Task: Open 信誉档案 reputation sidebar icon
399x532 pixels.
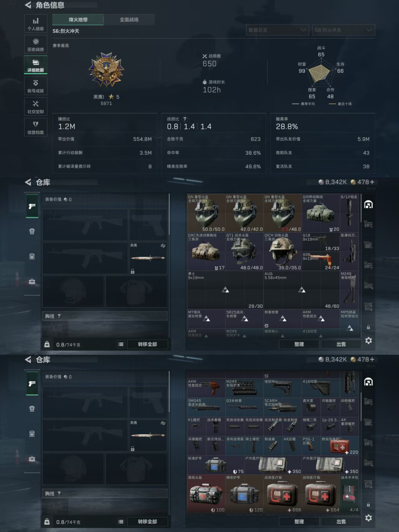Action: pyautogui.click(x=36, y=127)
